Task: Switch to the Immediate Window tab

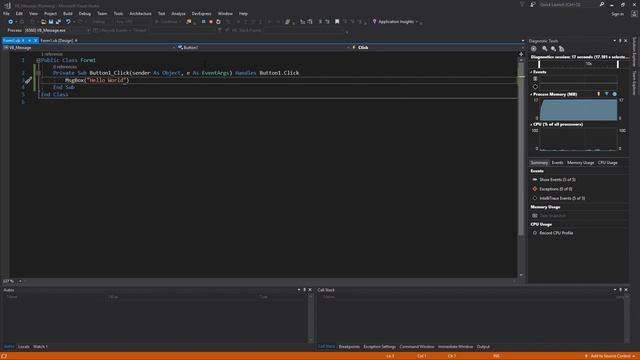Action: pyautogui.click(x=455, y=347)
